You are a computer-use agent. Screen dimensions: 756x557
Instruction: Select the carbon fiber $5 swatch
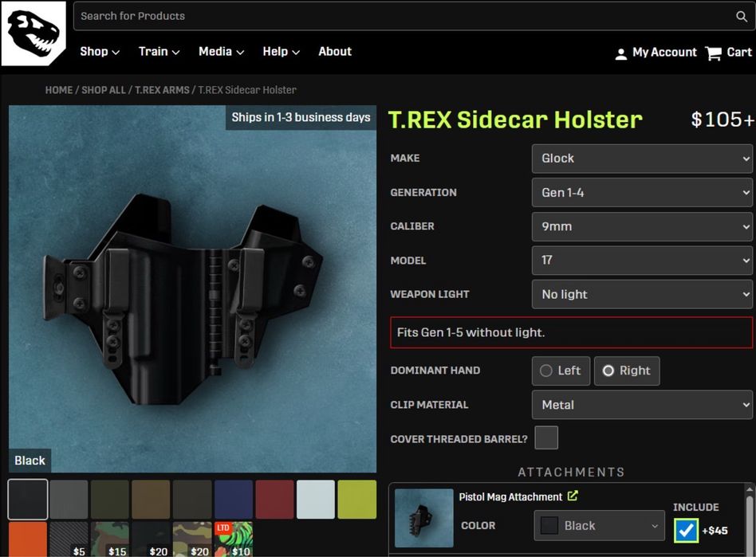tap(69, 539)
